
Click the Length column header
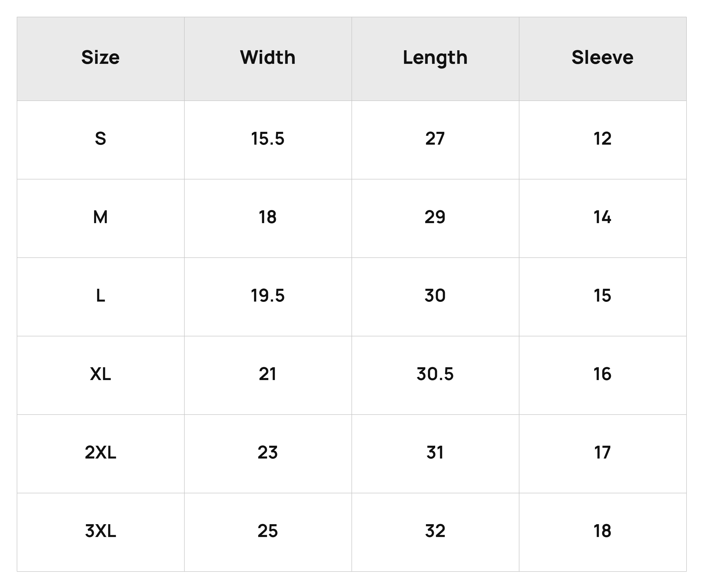(x=435, y=59)
